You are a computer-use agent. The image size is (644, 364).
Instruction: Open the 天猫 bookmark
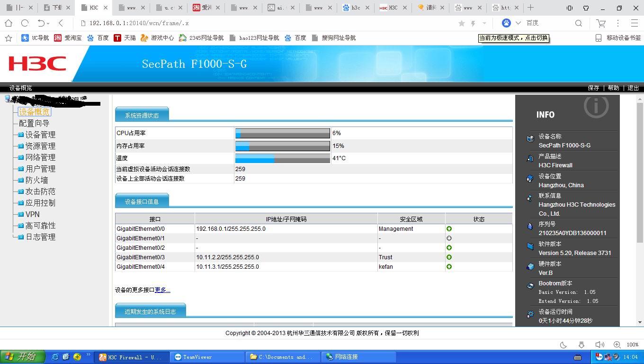[125, 38]
